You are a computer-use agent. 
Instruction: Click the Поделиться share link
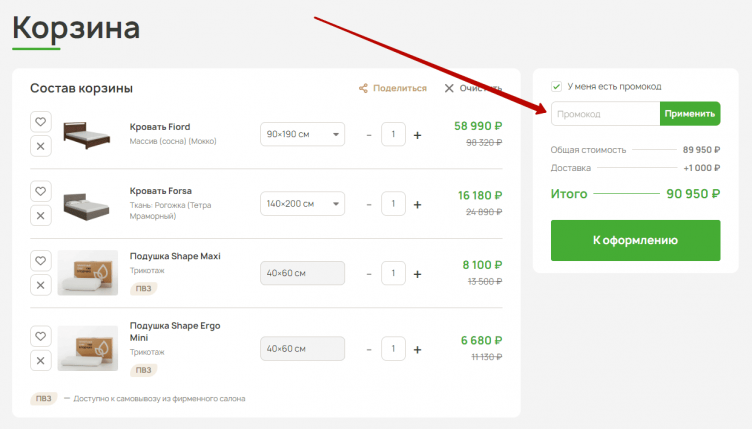(392, 88)
